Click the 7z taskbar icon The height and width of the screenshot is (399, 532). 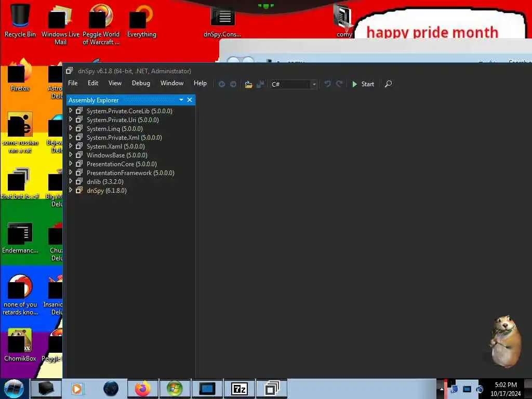point(239,389)
